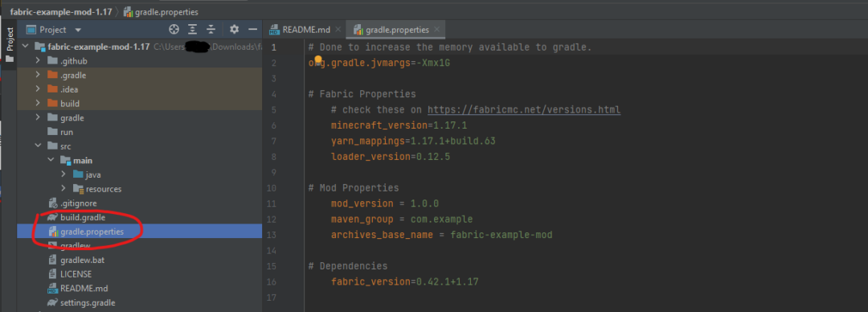868x312 pixels.
Task: Select build.gradle file in tree
Action: pos(83,217)
